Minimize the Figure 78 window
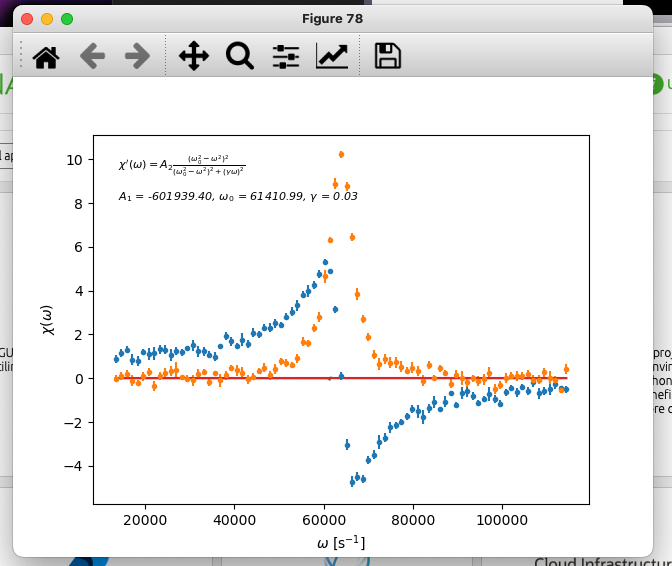Image resolution: width=672 pixels, height=566 pixels. click(x=47, y=19)
